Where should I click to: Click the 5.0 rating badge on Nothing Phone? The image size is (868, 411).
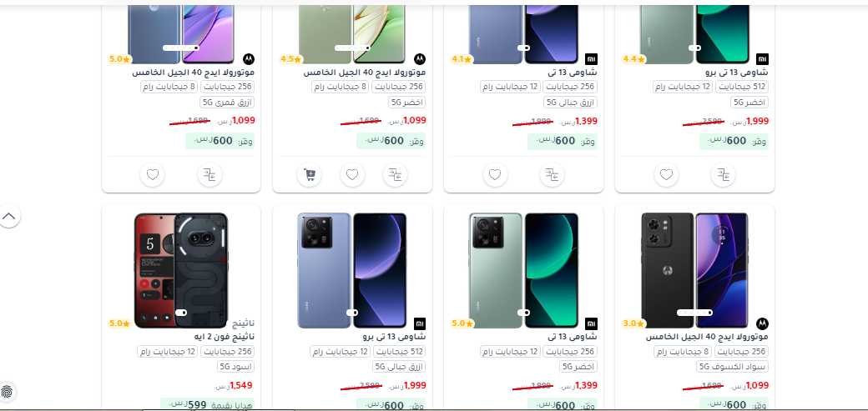pos(119,323)
